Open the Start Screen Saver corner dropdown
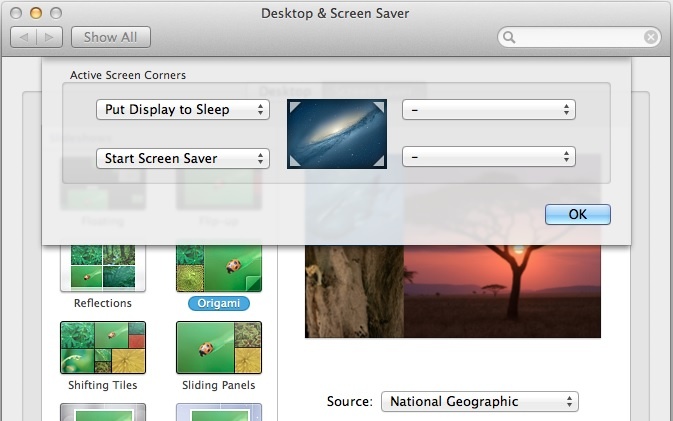Image resolution: width=673 pixels, height=421 pixels. click(x=183, y=158)
